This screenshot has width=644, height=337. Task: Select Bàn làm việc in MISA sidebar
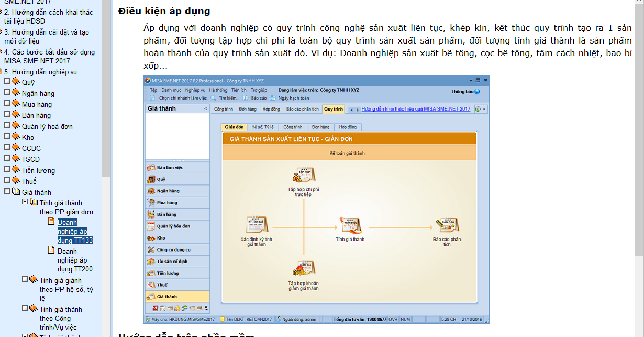(x=177, y=168)
